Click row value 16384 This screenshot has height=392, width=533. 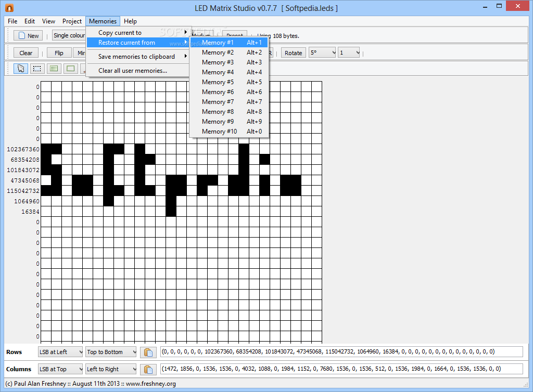(30, 212)
